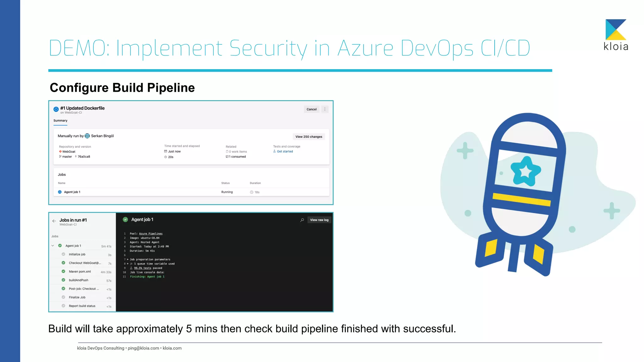Screen dimensions: 644x362
Task: Open commit 76a0ca8
Action: [84, 156]
